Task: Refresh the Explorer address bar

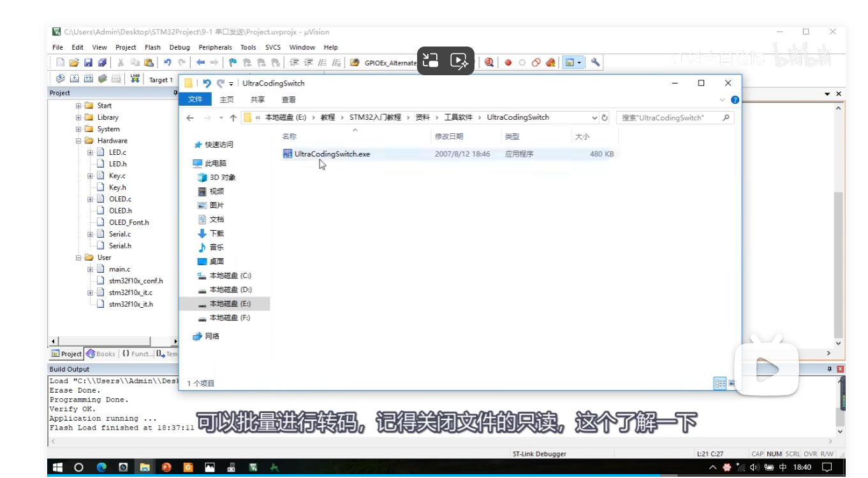Action: 605,118
